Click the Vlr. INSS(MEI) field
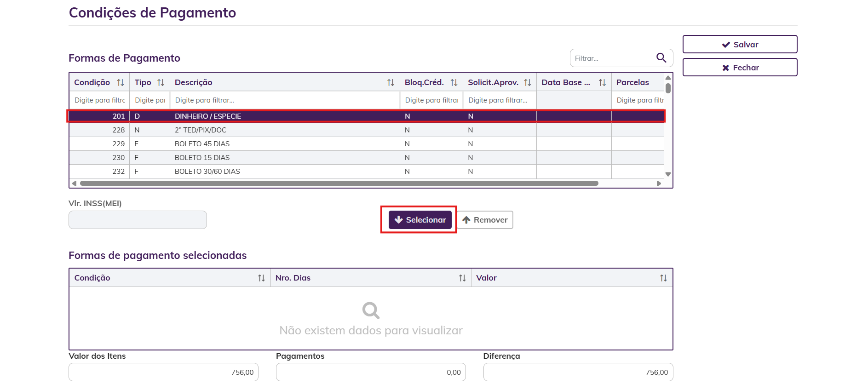The width and height of the screenshot is (868, 390). pos(138,220)
